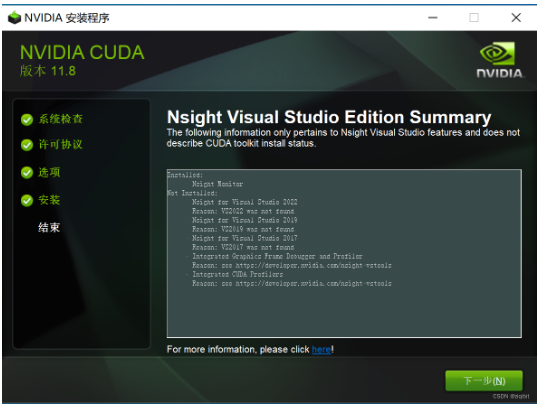Minimize the NVIDIA installer window
The width and height of the screenshot is (540, 408).
[x=433, y=18]
